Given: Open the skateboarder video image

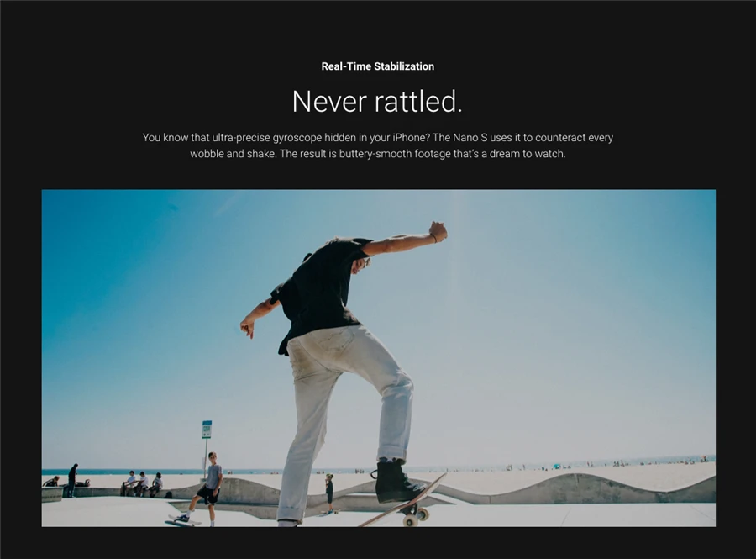Looking at the screenshot, I should click(379, 358).
